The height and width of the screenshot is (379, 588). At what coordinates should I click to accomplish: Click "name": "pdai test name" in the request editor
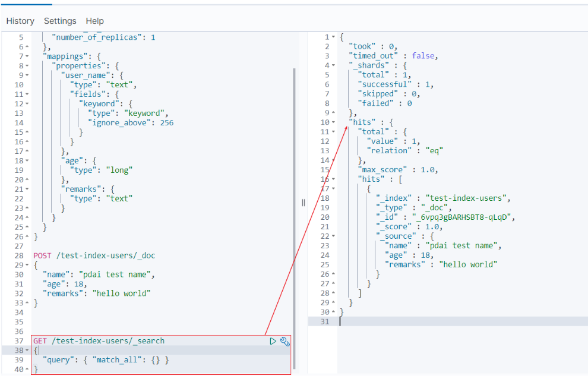pos(99,274)
